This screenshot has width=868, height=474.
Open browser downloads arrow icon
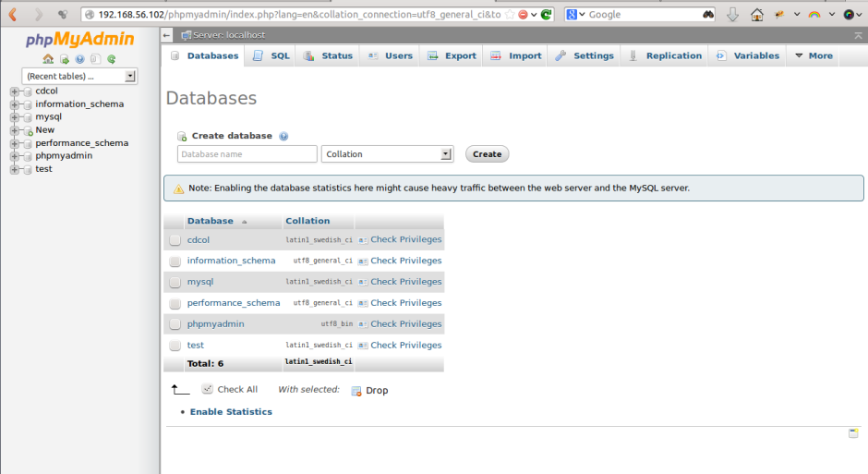point(732,15)
